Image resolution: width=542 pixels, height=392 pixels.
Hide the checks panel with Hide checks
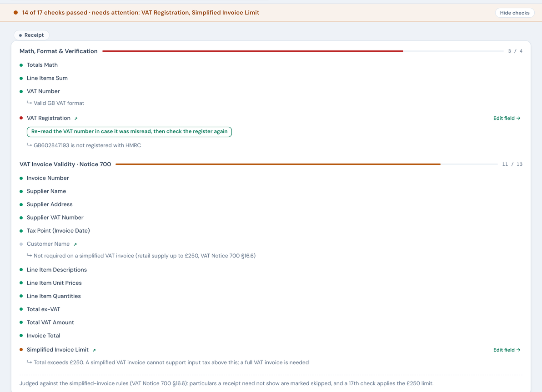pyautogui.click(x=514, y=13)
